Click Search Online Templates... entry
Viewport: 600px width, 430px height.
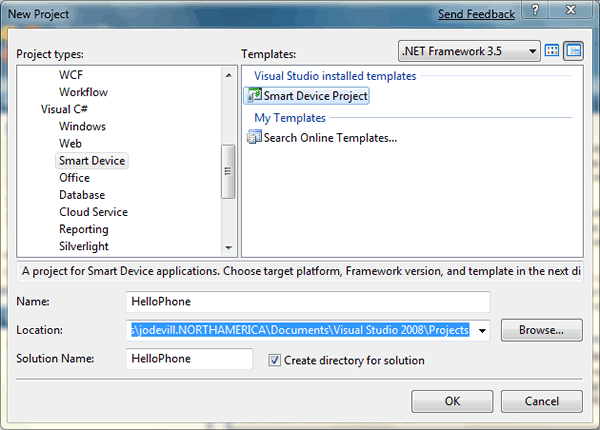click(330, 138)
